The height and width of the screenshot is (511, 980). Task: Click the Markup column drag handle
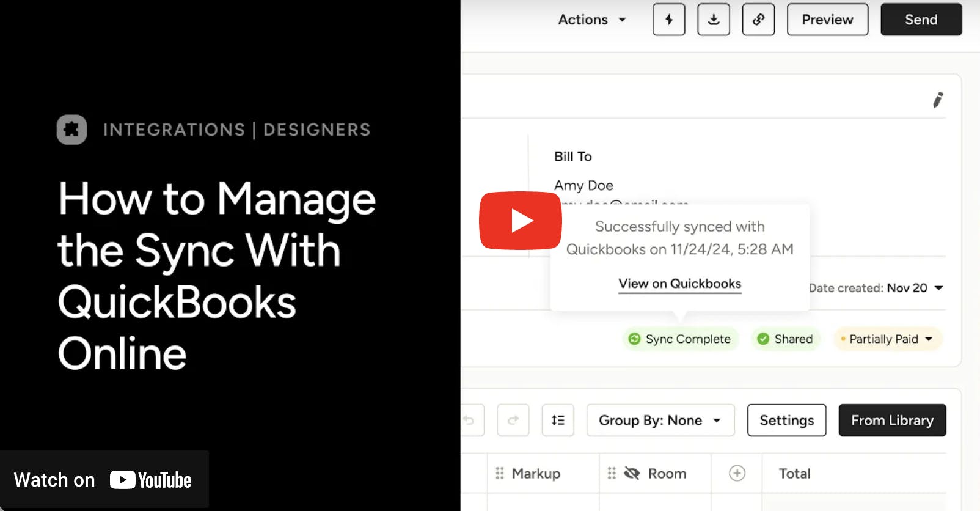point(500,474)
